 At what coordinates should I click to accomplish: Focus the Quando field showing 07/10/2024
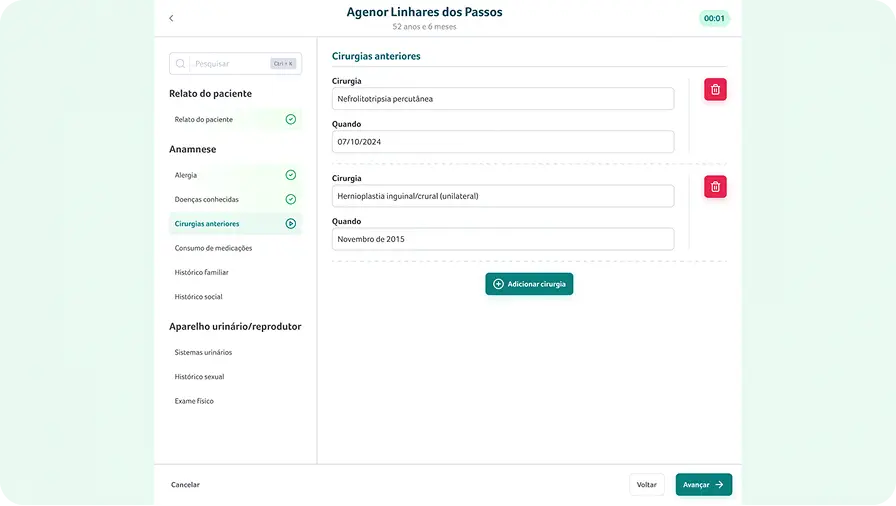coord(502,142)
